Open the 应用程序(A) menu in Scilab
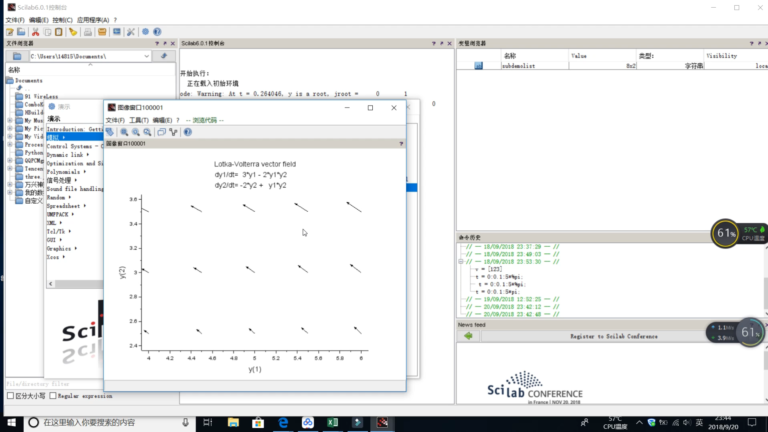This screenshot has height=432, width=768. 93,20
